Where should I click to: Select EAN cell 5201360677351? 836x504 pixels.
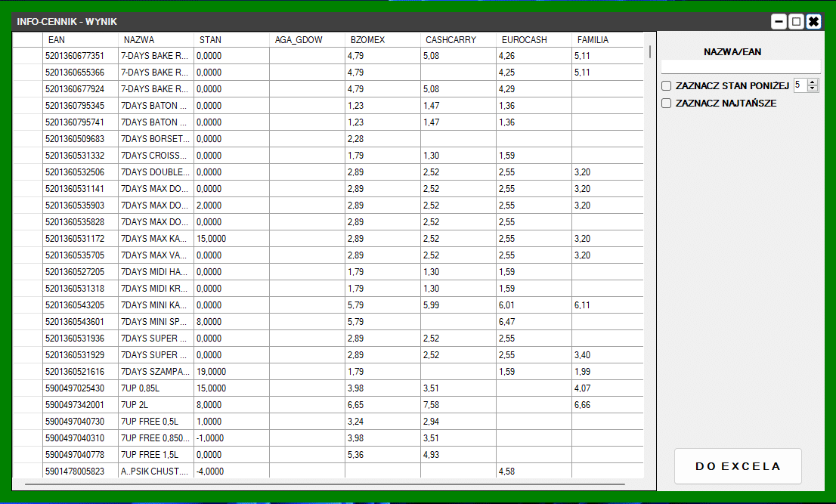tap(80, 56)
